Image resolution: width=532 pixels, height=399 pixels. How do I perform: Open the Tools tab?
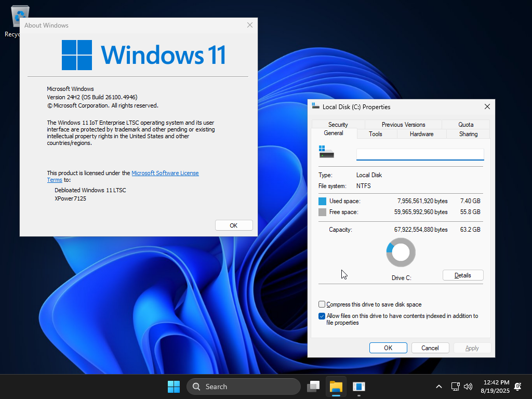pyautogui.click(x=376, y=134)
